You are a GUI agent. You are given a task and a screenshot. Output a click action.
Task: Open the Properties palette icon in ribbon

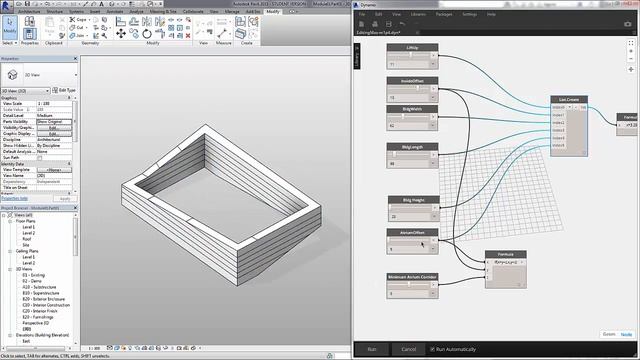[29, 33]
